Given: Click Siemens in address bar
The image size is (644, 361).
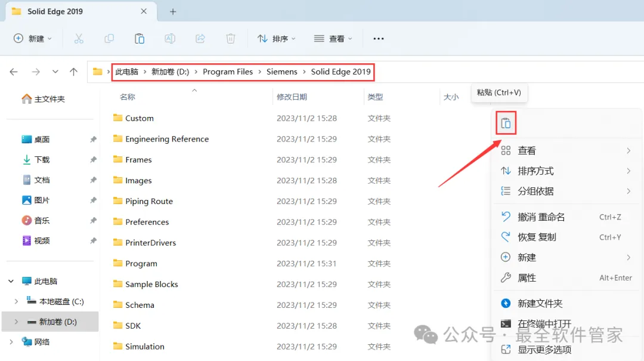Looking at the screenshot, I should click(281, 72).
